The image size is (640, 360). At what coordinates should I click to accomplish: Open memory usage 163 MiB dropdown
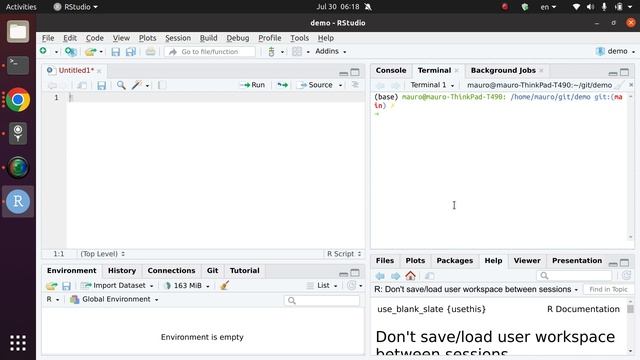(x=187, y=286)
